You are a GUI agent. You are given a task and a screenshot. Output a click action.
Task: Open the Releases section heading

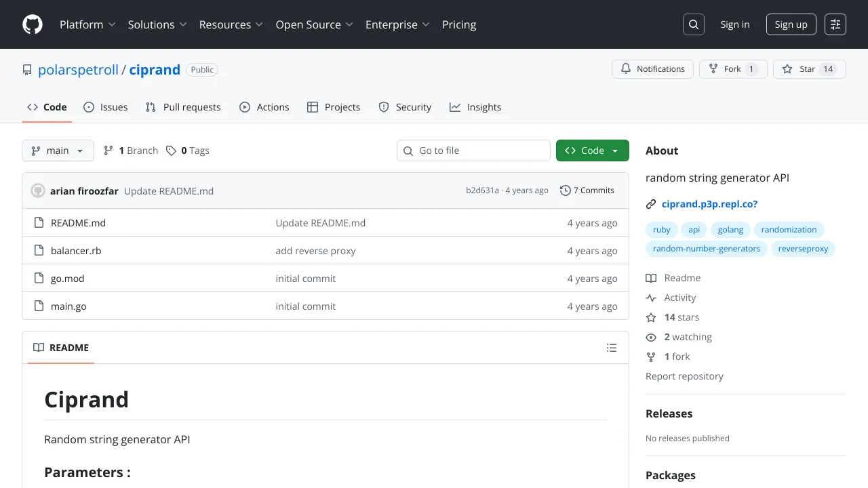coord(669,413)
